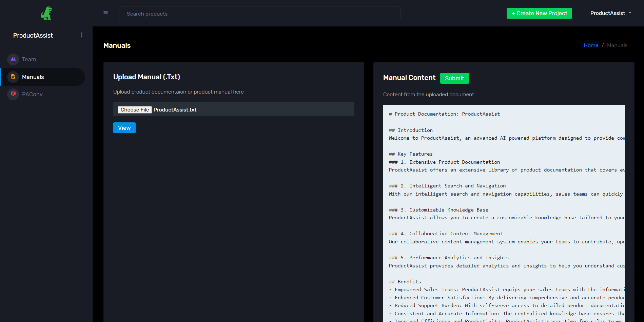Click the Manuals document icon

[13, 77]
